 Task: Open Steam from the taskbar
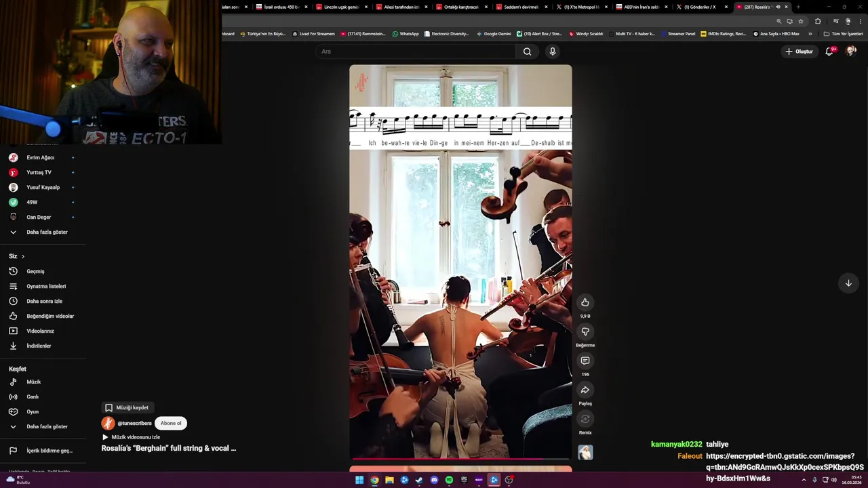click(x=419, y=480)
